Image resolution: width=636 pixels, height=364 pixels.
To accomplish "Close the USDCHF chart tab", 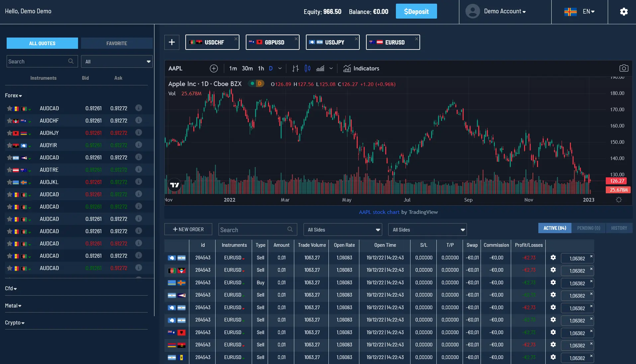I will click(236, 39).
